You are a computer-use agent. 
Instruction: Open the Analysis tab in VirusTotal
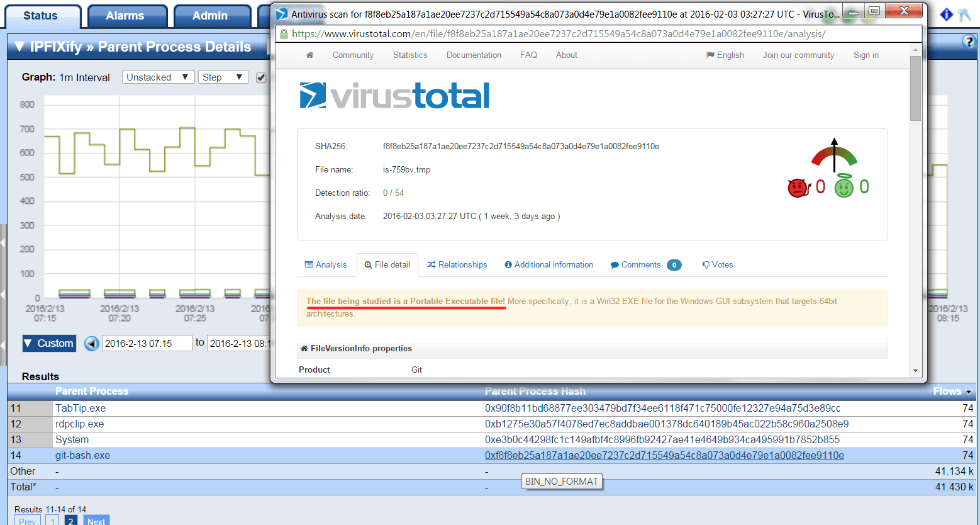[x=326, y=265]
